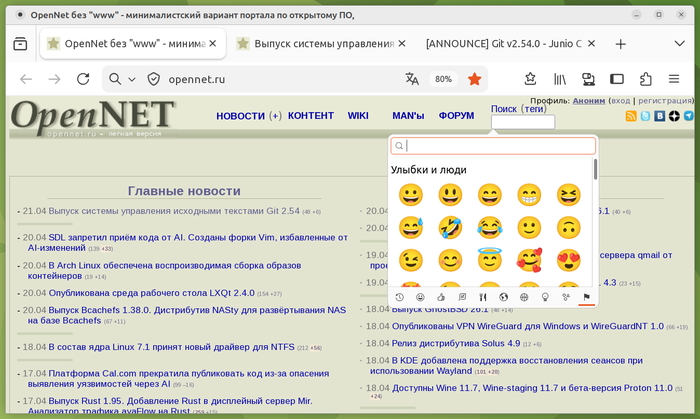
Task: Show recently used emojis via clock icon
Action: tap(400, 297)
